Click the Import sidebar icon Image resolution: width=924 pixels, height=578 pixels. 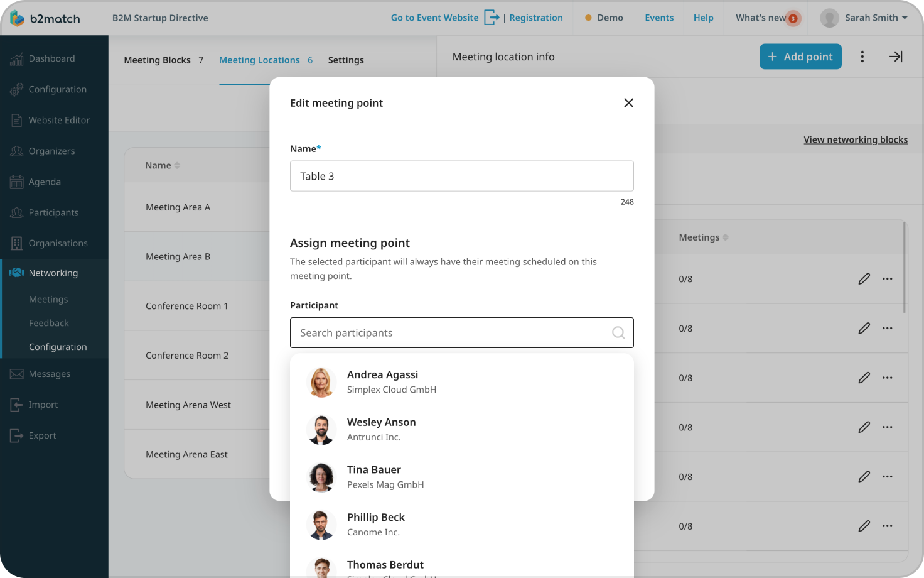click(x=17, y=405)
